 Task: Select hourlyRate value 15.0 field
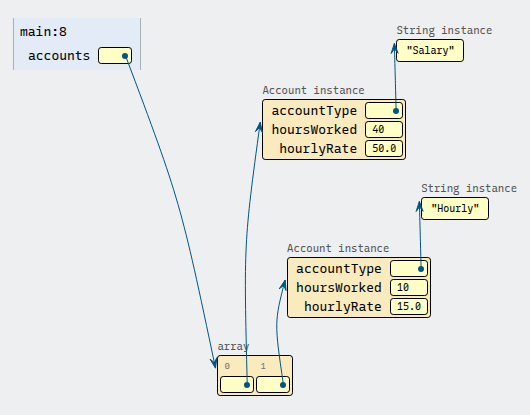[409, 307]
